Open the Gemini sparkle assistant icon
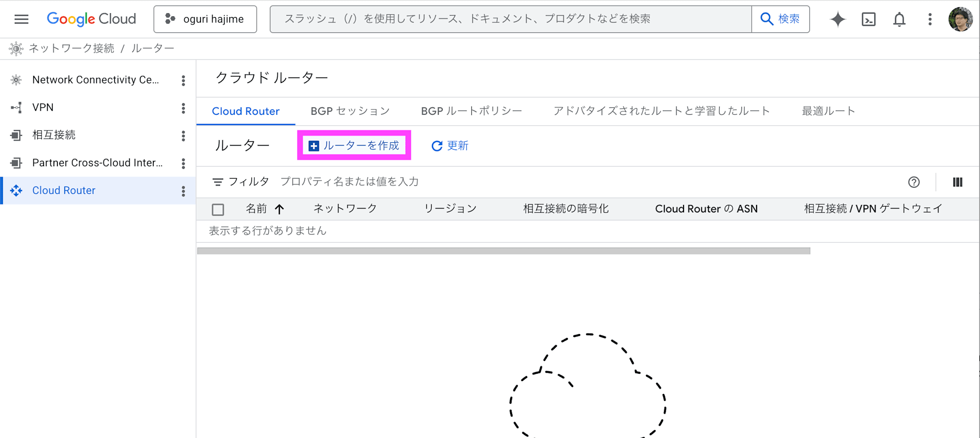The height and width of the screenshot is (438, 980). coord(838,19)
